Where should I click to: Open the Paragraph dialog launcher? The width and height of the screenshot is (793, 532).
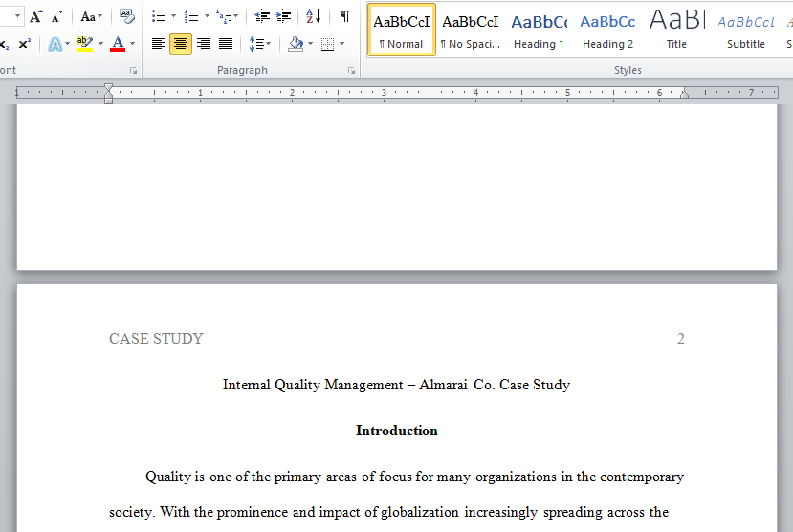pos(351,71)
